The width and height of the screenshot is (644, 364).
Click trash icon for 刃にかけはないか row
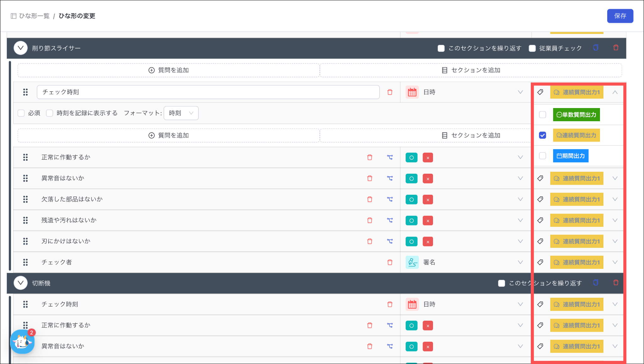pyautogui.click(x=369, y=241)
